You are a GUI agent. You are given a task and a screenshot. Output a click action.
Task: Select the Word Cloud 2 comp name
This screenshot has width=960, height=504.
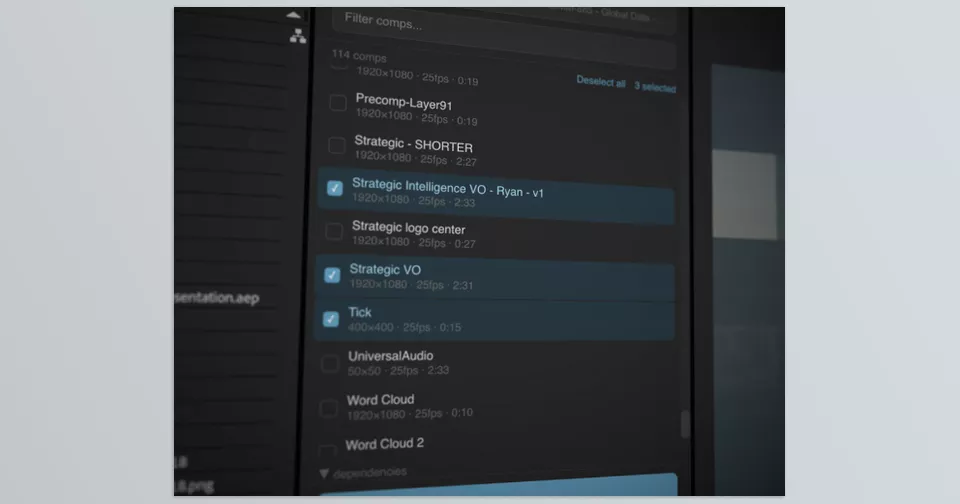pyautogui.click(x=384, y=444)
